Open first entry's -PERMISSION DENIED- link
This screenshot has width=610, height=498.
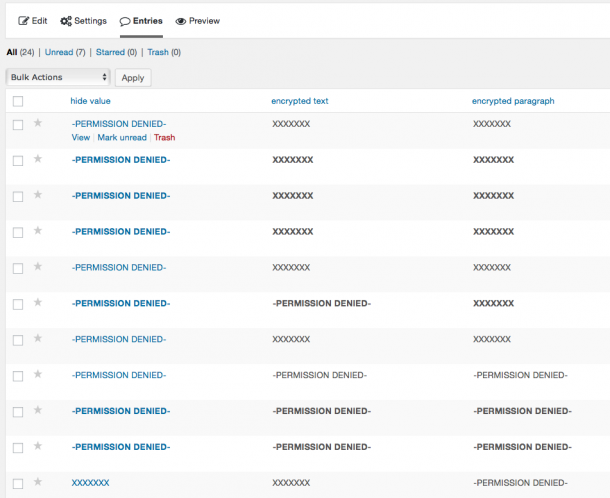(x=119, y=124)
